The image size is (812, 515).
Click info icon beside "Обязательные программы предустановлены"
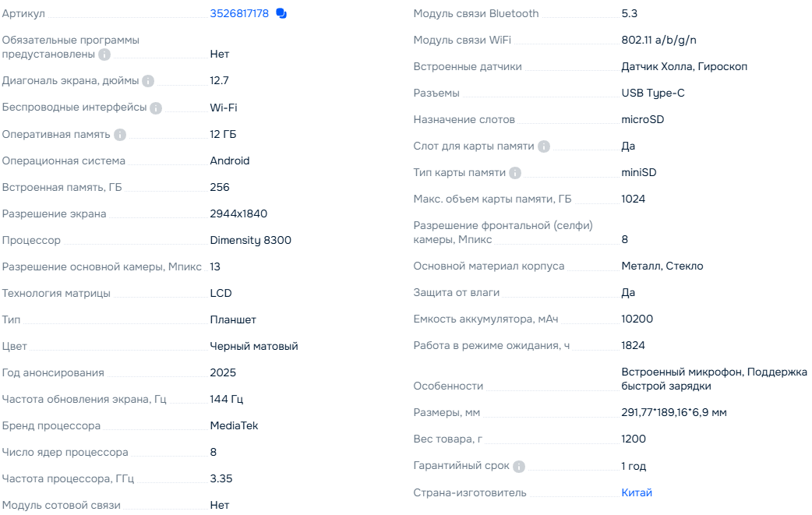point(104,55)
